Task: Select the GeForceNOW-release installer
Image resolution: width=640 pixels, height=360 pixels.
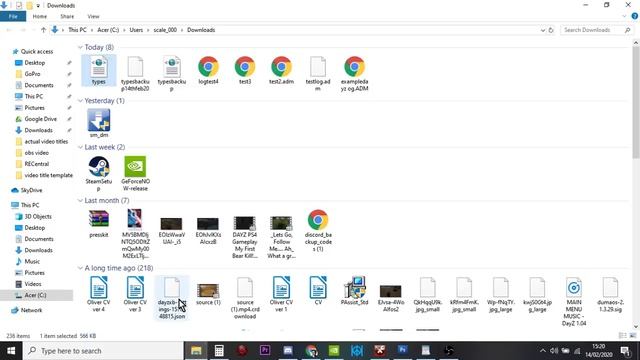Action: [135, 174]
